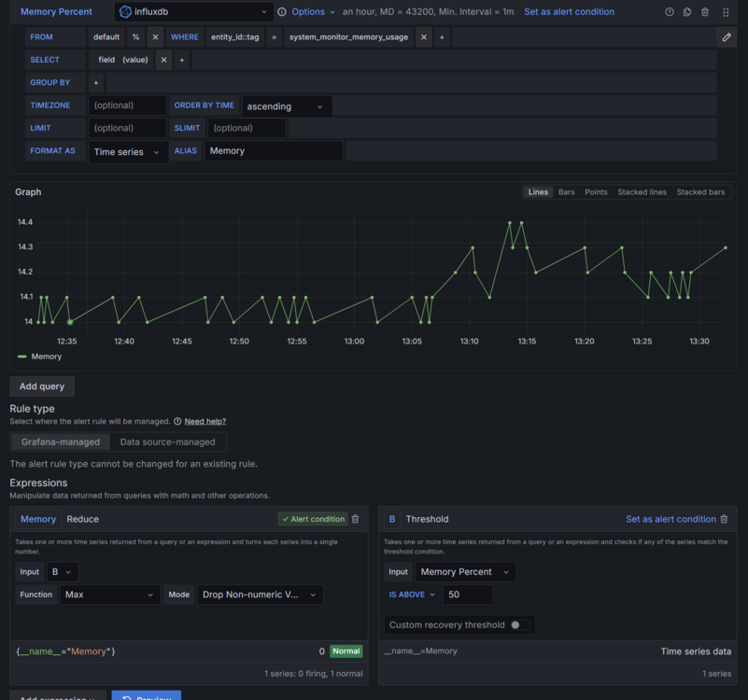Delete the Memory Percent query with trash icon
The height and width of the screenshot is (700, 748).
click(x=705, y=12)
